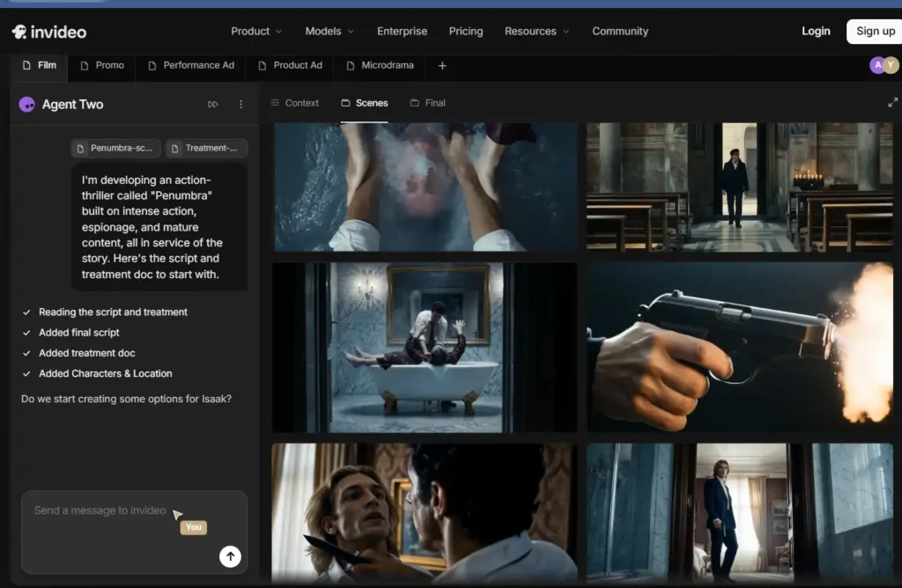The image size is (902, 588).
Task: Click the 'Do we start creating some options' message
Action: [x=126, y=399]
